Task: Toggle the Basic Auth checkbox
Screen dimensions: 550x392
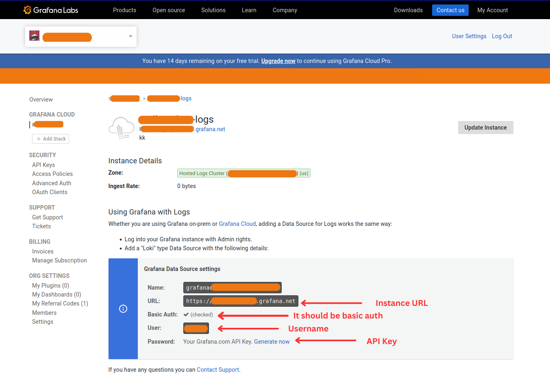Action: point(185,314)
